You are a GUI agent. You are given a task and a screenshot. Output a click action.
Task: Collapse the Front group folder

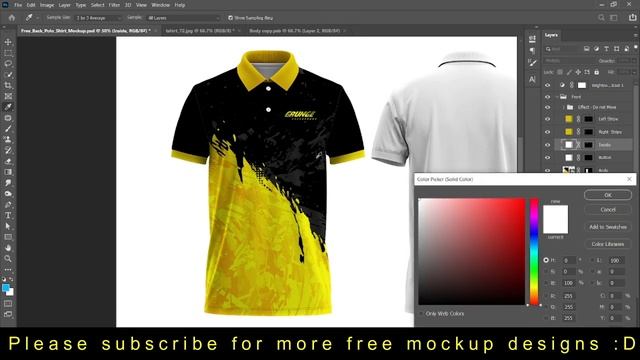coord(557,97)
